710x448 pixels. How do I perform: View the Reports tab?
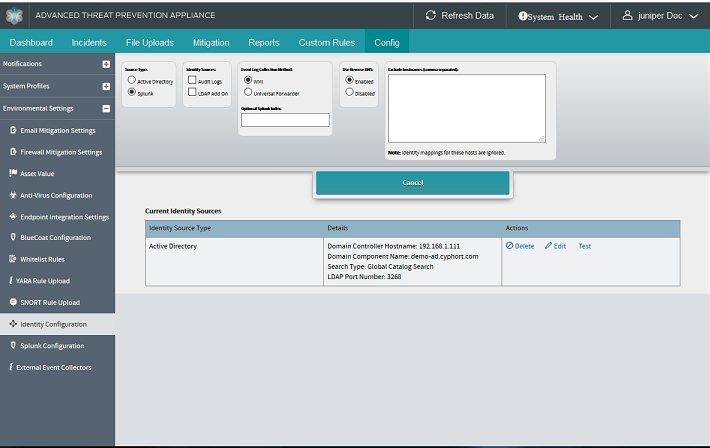click(264, 43)
